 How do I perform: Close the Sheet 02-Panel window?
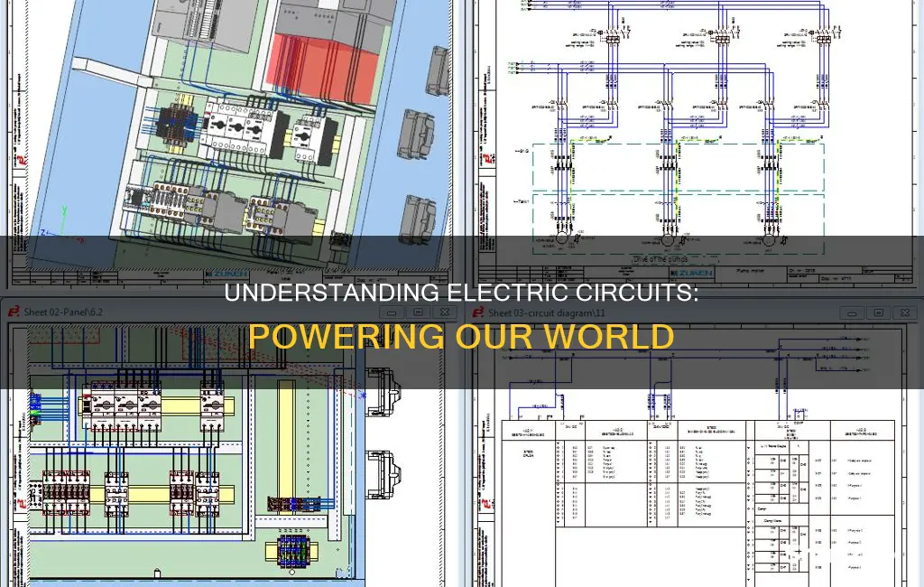pyautogui.click(x=445, y=312)
